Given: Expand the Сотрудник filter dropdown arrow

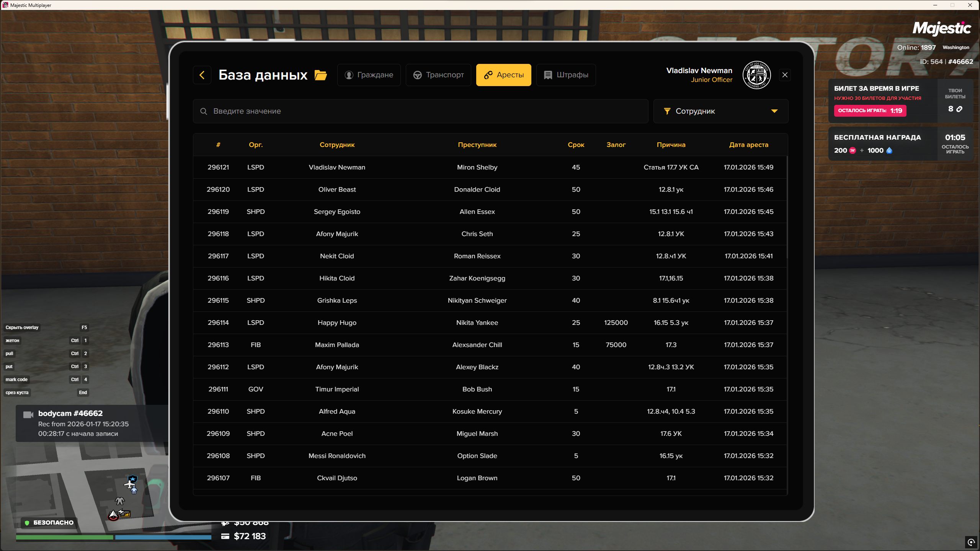Looking at the screenshot, I should coord(774,111).
